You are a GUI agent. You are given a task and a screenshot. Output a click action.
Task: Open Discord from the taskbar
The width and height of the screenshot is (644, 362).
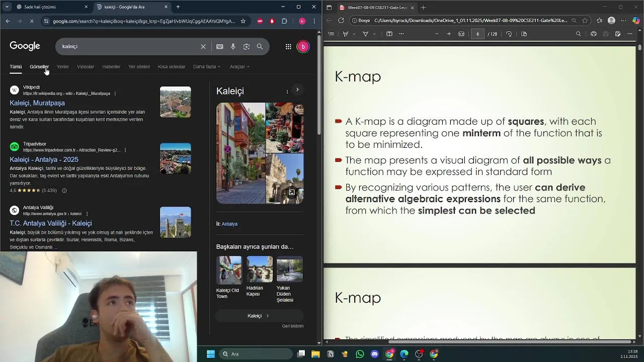pos(374,354)
